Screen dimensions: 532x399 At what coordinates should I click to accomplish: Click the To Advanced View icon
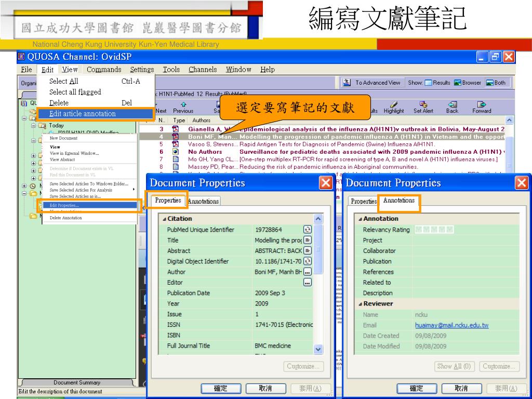[x=347, y=83]
